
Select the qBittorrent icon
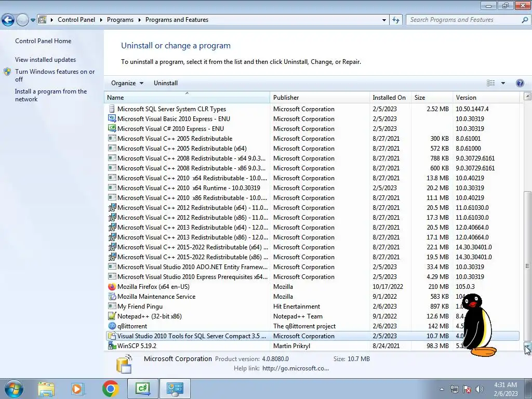point(112,326)
